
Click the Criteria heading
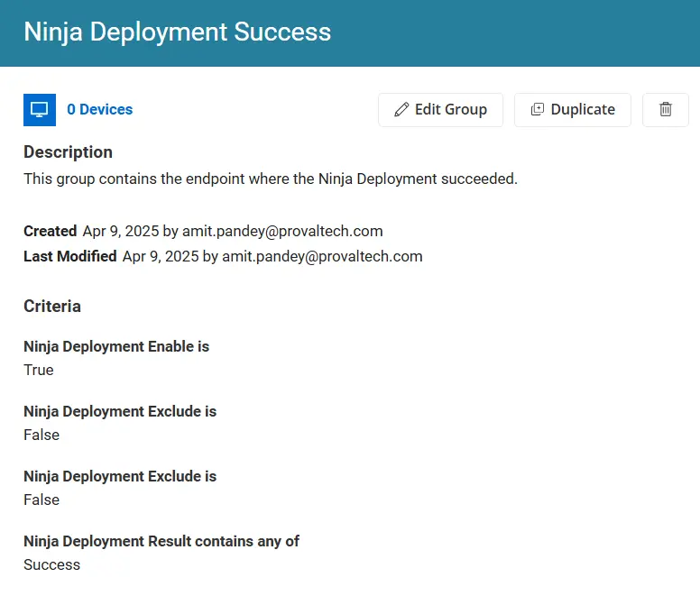click(52, 307)
